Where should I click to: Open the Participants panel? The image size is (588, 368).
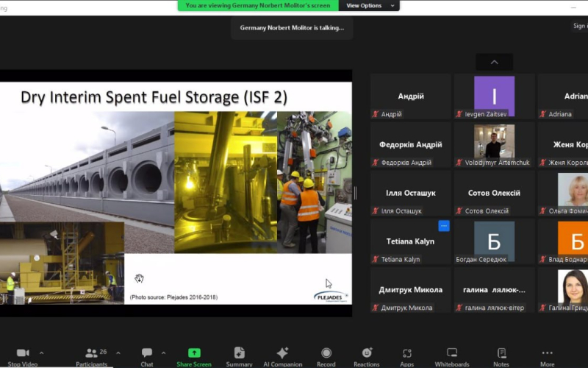click(x=91, y=358)
